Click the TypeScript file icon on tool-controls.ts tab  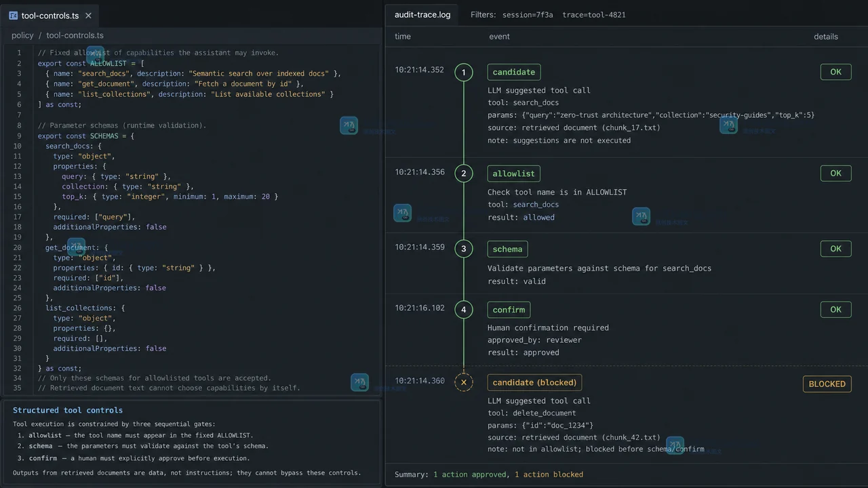click(x=14, y=15)
